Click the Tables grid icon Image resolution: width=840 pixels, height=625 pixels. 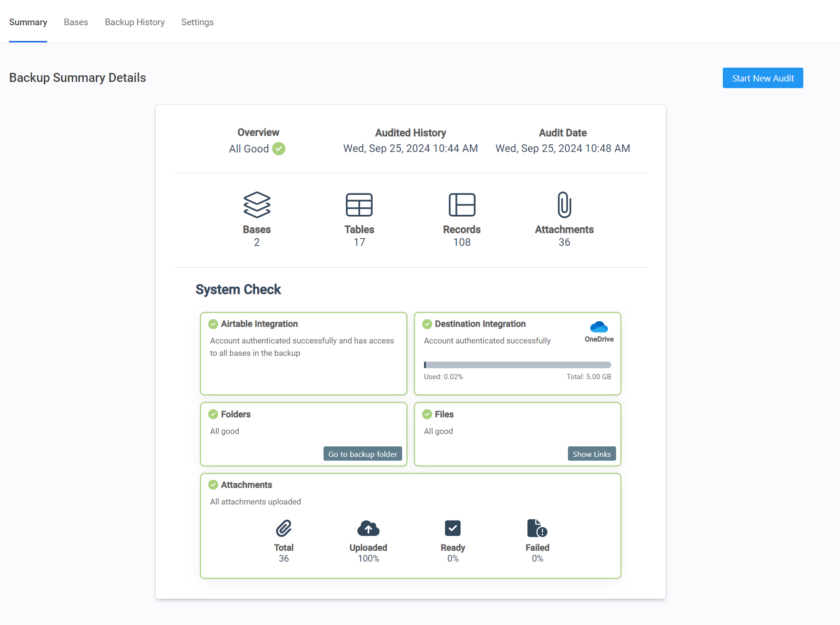pos(359,205)
